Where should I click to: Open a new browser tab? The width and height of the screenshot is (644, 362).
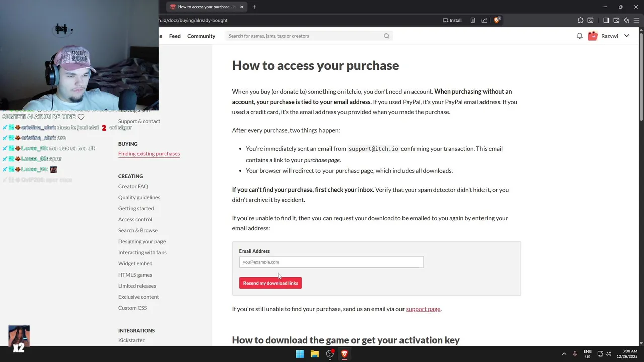click(x=254, y=7)
